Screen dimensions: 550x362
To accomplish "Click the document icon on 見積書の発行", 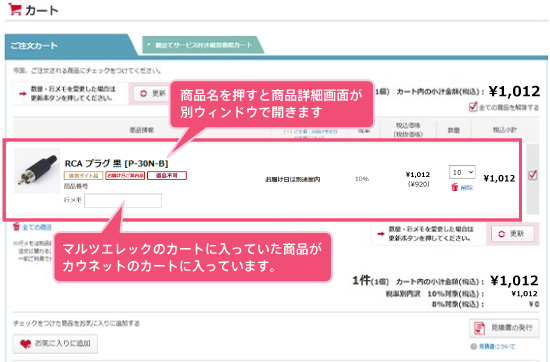I will (x=479, y=328).
